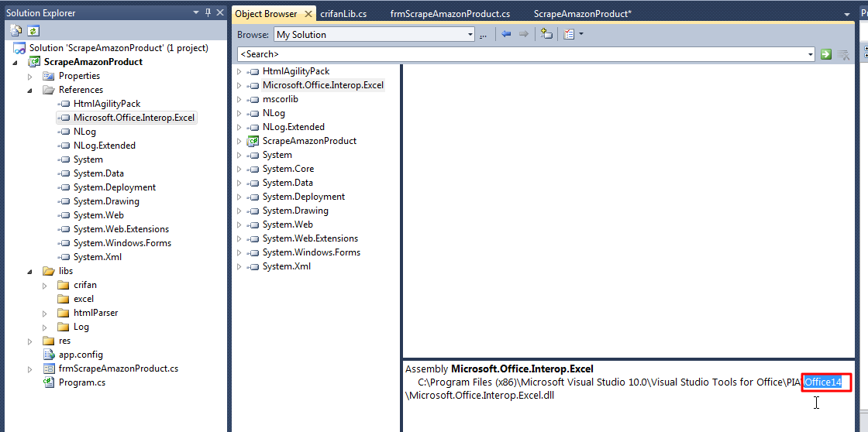Image resolution: width=868 pixels, height=432 pixels.
Task: Click Solution Explorer Properties toolbar icon
Action: click(16, 31)
